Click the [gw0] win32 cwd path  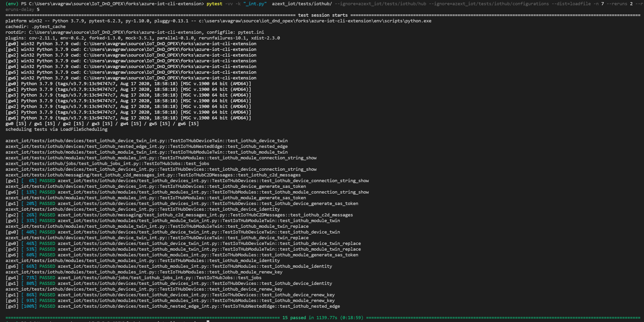tap(170, 44)
